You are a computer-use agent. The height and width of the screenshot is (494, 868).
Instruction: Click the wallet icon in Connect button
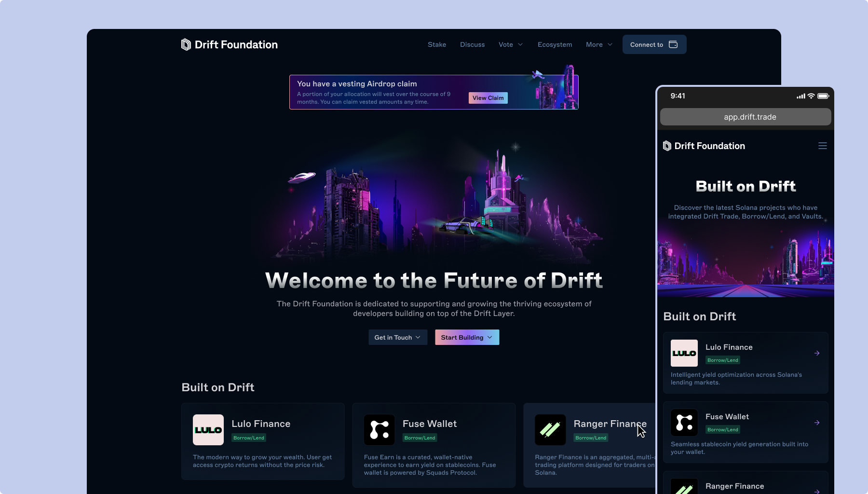(673, 44)
